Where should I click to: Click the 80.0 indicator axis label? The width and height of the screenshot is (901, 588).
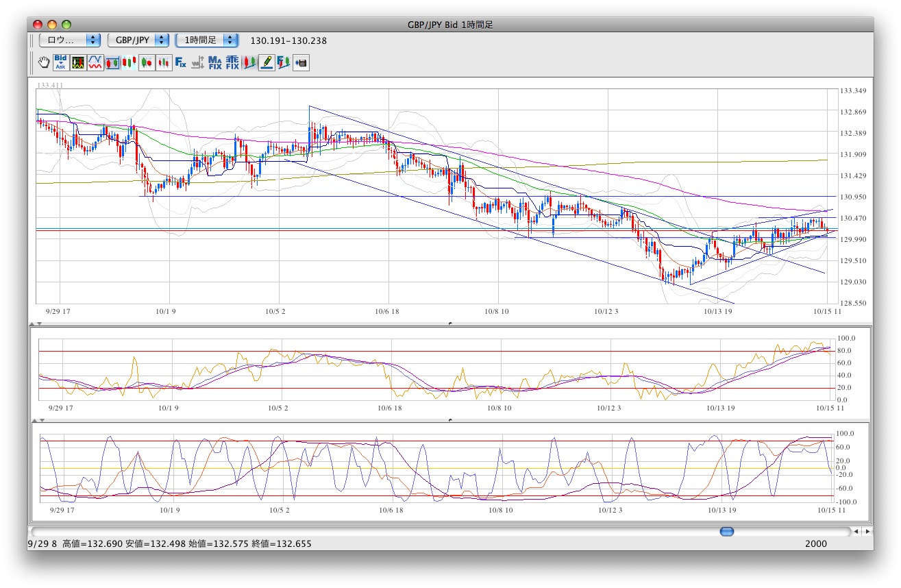click(845, 351)
